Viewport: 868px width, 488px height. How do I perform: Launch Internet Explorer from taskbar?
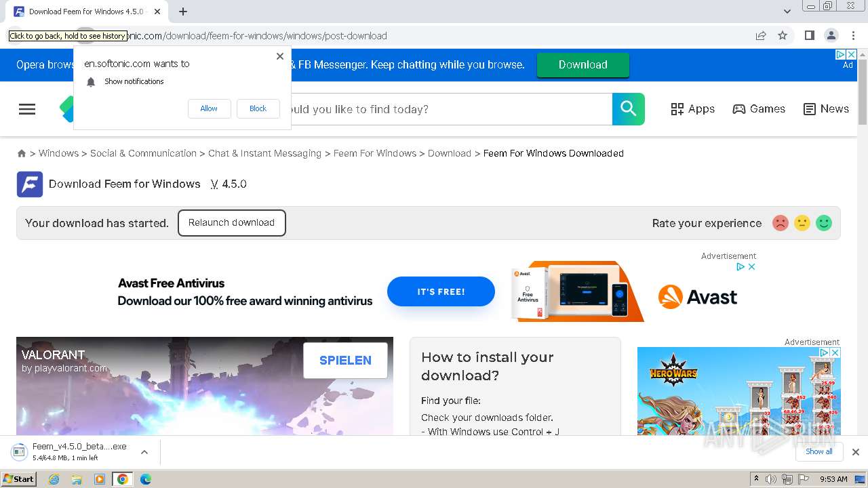coord(54,479)
